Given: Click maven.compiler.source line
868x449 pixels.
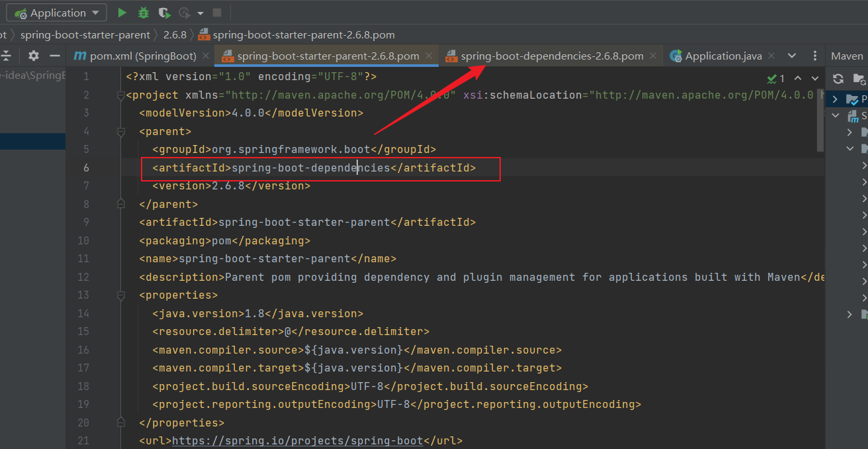Looking at the screenshot, I should click(357, 350).
